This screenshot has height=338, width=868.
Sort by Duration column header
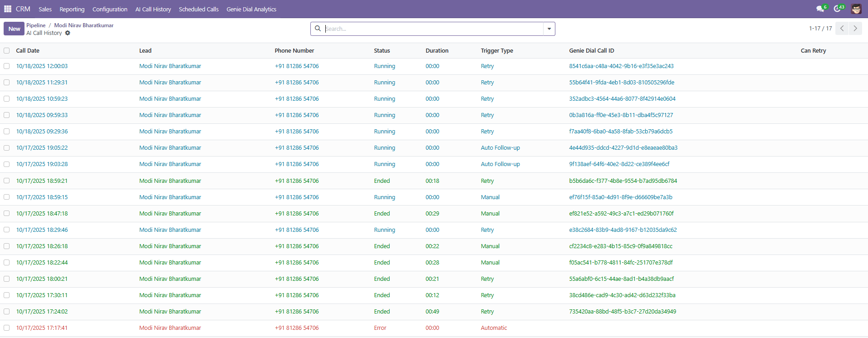[x=437, y=51]
